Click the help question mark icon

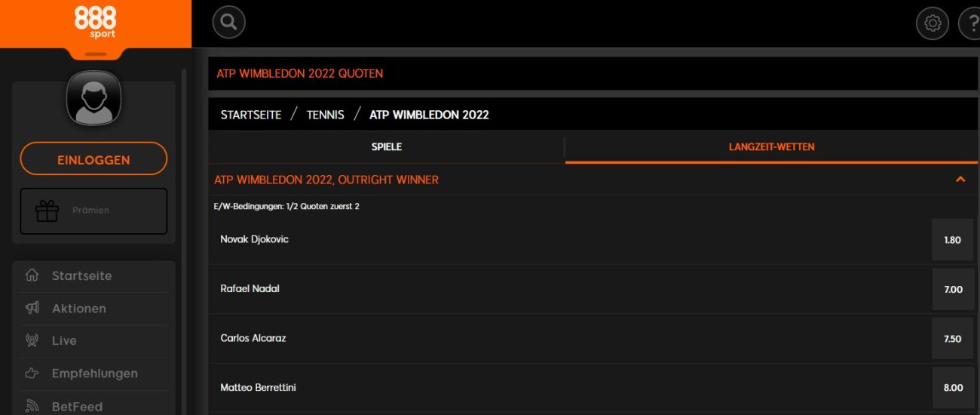970,23
